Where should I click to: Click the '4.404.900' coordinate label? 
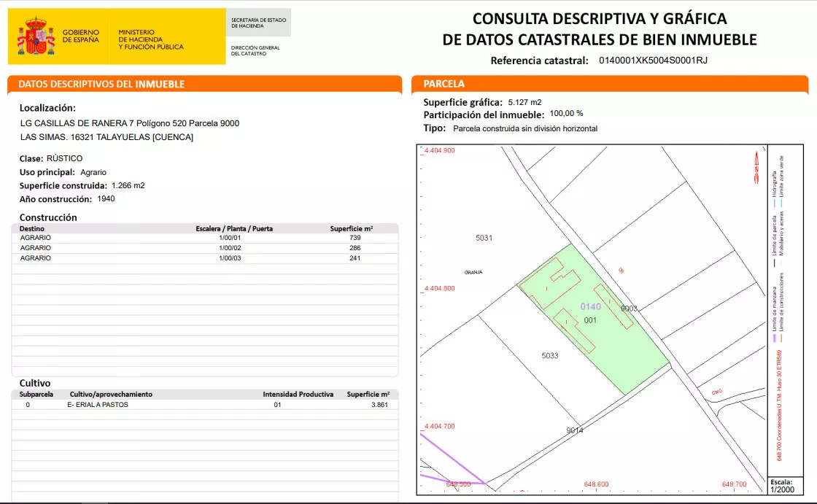tap(439, 151)
